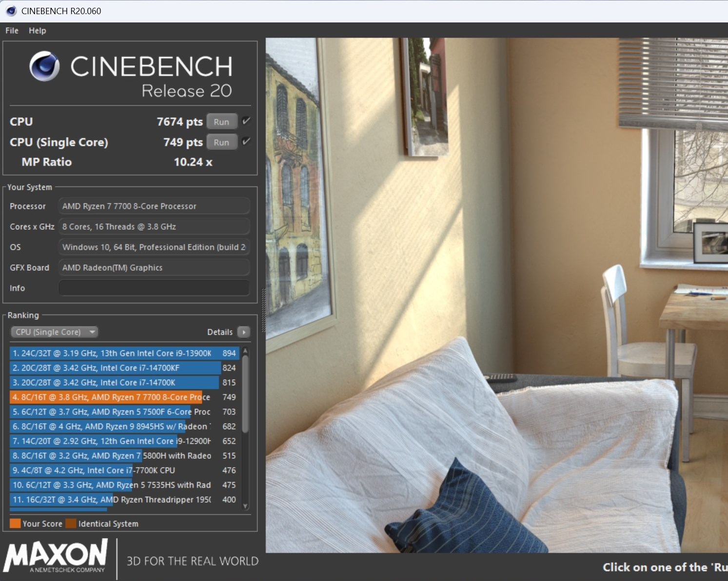Select ranking row 6 Ryzen 9 8945HS
Viewport: 728px width, 581px height.
coord(124,426)
